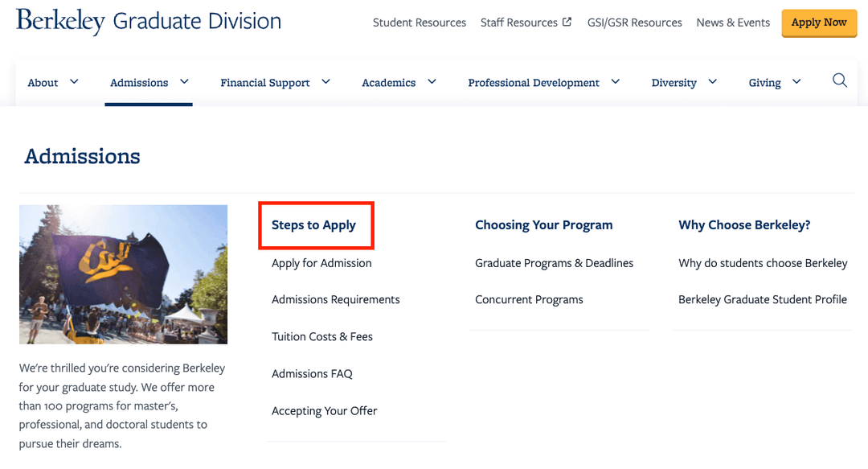Click the Staff Resources external link icon

pyautogui.click(x=567, y=22)
